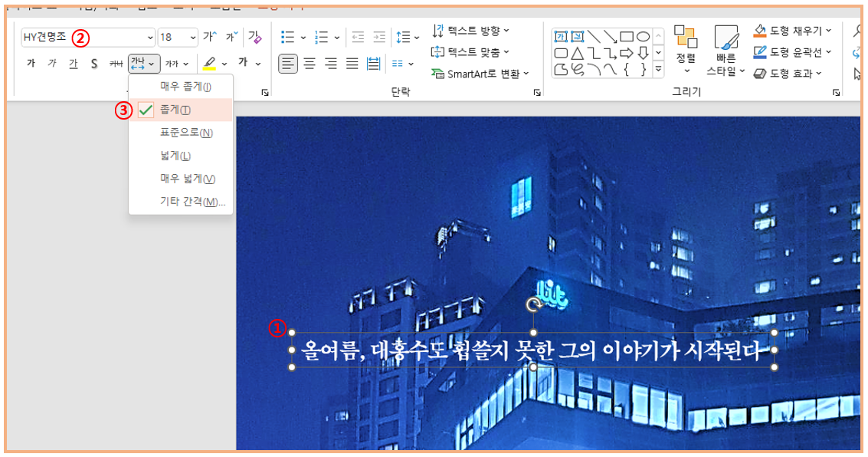The image size is (868, 457).
Task: Increase the list indent level
Action: (379, 37)
